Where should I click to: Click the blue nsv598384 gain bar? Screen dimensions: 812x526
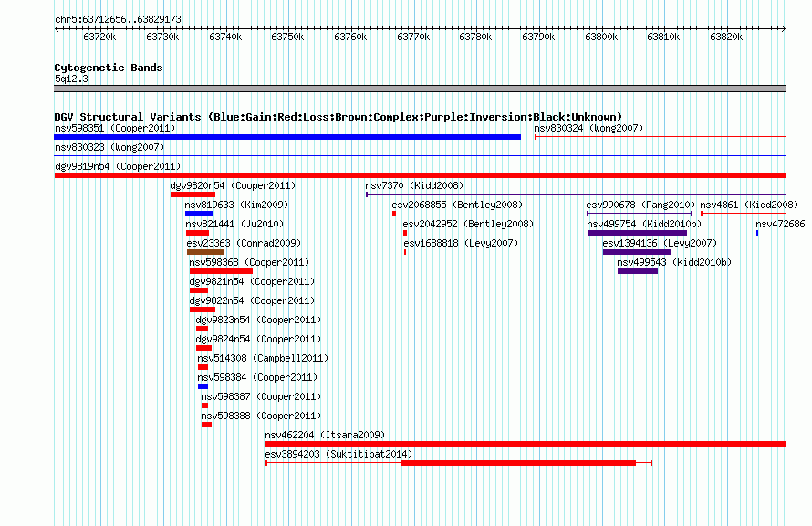203,386
